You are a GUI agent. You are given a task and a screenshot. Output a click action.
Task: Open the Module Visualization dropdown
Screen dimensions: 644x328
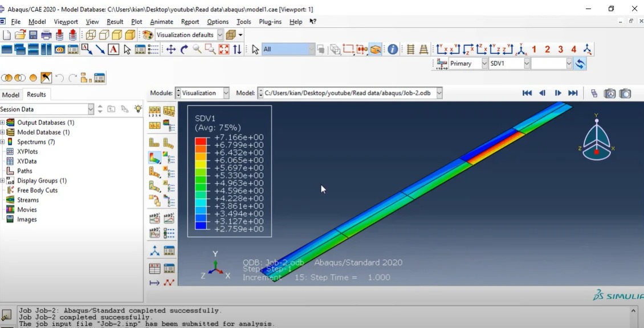pos(226,94)
